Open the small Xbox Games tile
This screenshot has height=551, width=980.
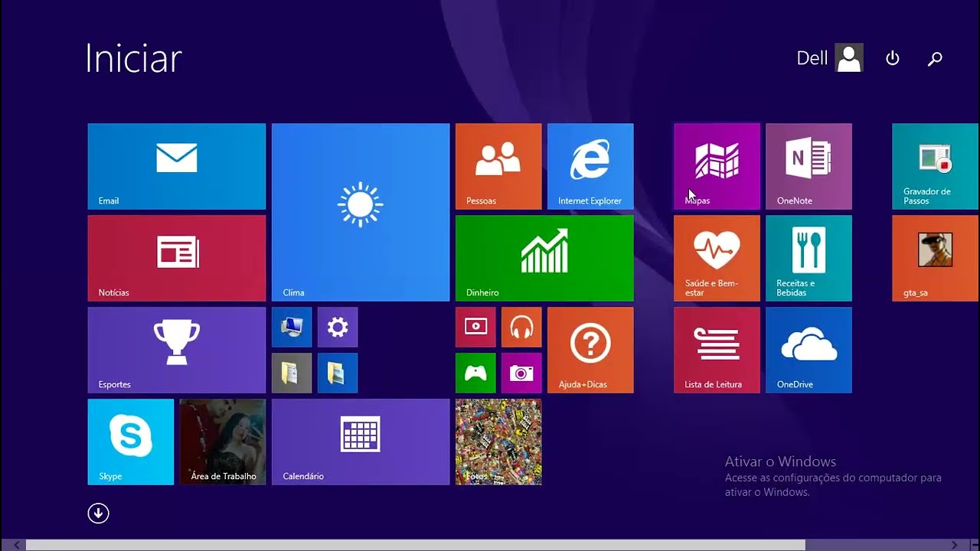(475, 373)
